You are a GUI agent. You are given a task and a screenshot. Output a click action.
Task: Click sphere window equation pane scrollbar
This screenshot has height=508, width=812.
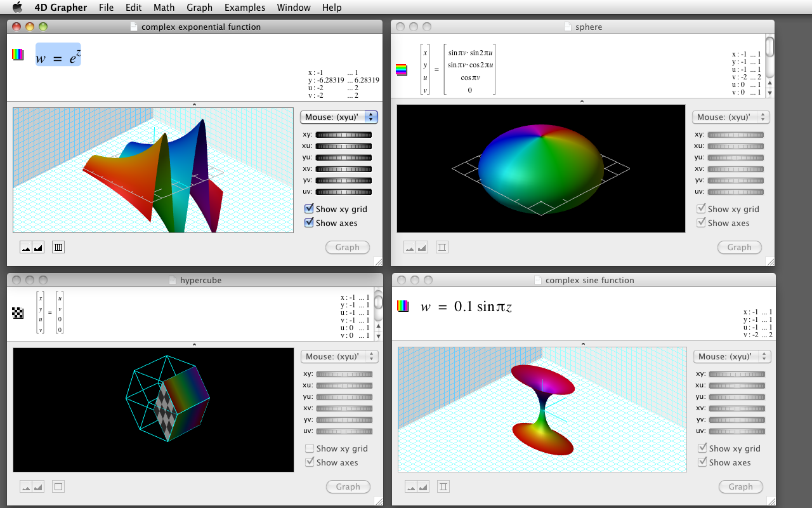(769, 66)
